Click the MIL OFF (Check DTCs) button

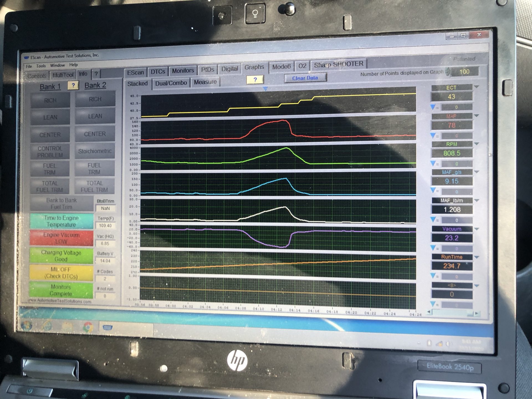click(x=61, y=273)
